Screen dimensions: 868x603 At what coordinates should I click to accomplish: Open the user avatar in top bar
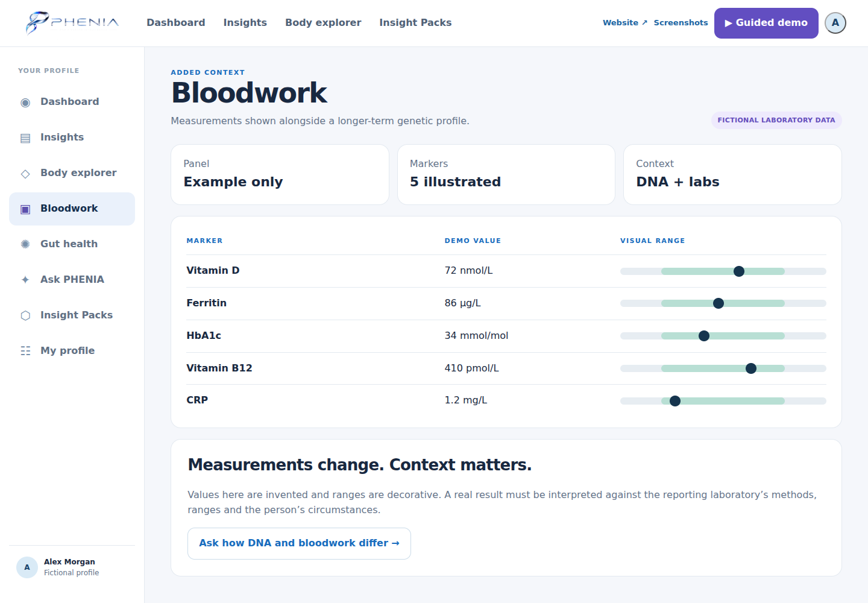click(835, 23)
